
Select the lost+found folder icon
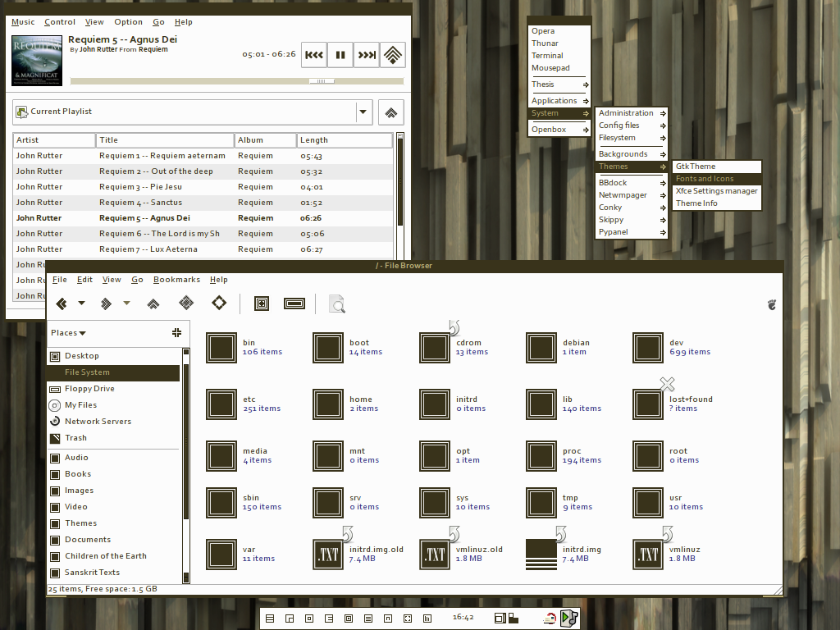click(648, 404)
